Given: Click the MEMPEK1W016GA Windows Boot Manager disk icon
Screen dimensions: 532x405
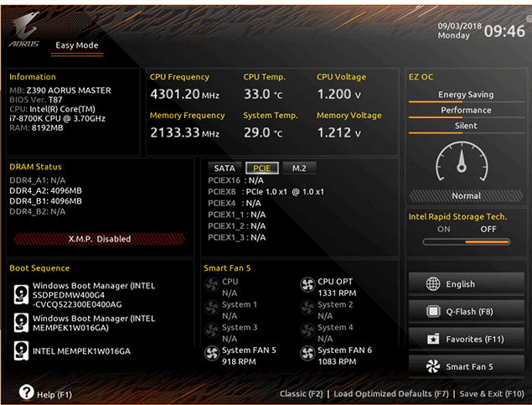Looking at the screenshot, I should (21, 323).
